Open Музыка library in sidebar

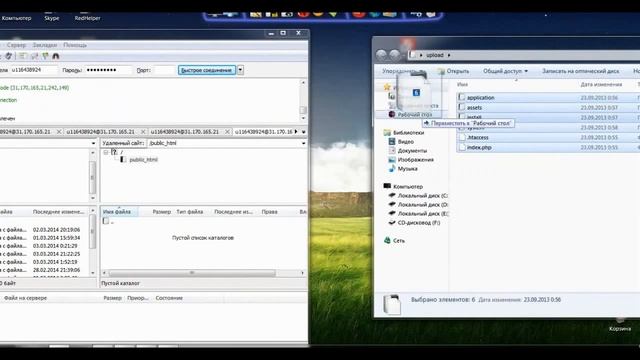point(407,169)
